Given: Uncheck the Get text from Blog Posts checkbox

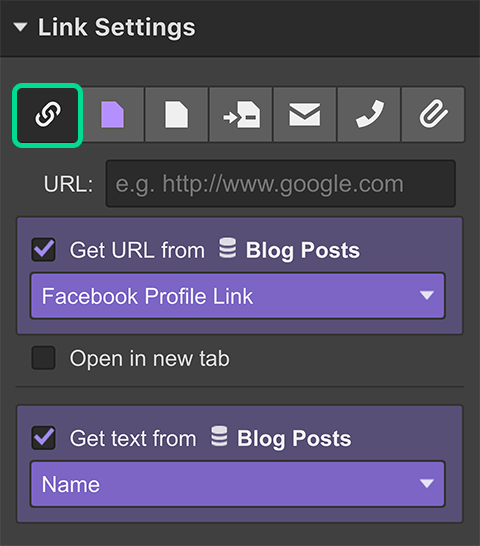Looking at the screenshot, I should tap(44, 438).
